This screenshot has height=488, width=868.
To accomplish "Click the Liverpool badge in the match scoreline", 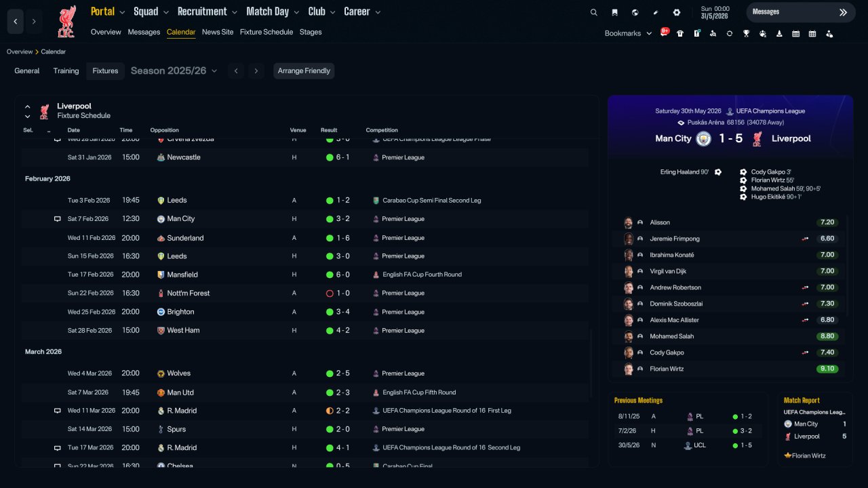I will [757, 138].
